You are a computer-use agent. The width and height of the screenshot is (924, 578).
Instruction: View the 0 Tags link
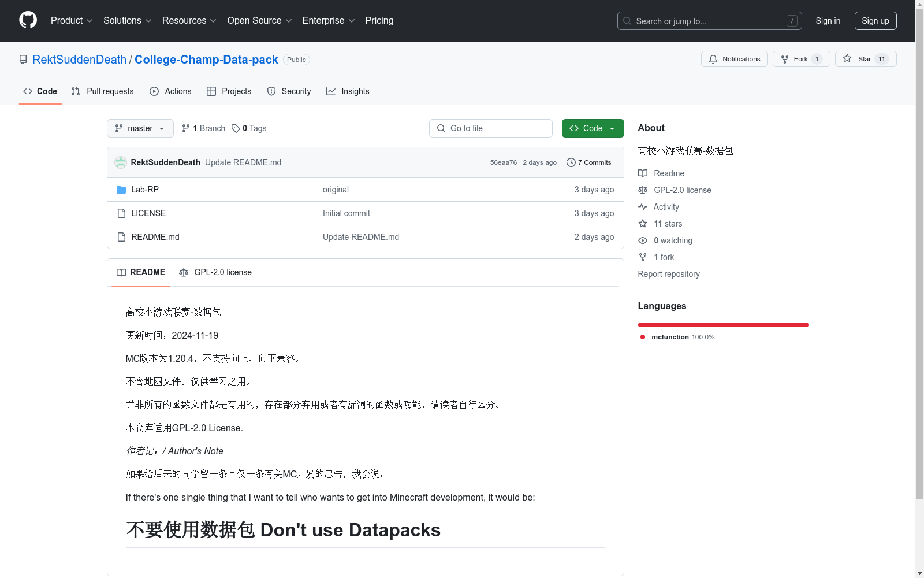point(249,128)
